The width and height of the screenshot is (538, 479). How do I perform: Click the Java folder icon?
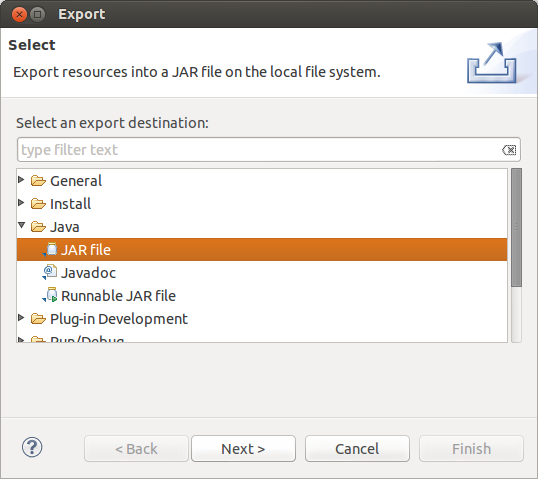coord(38,227)
